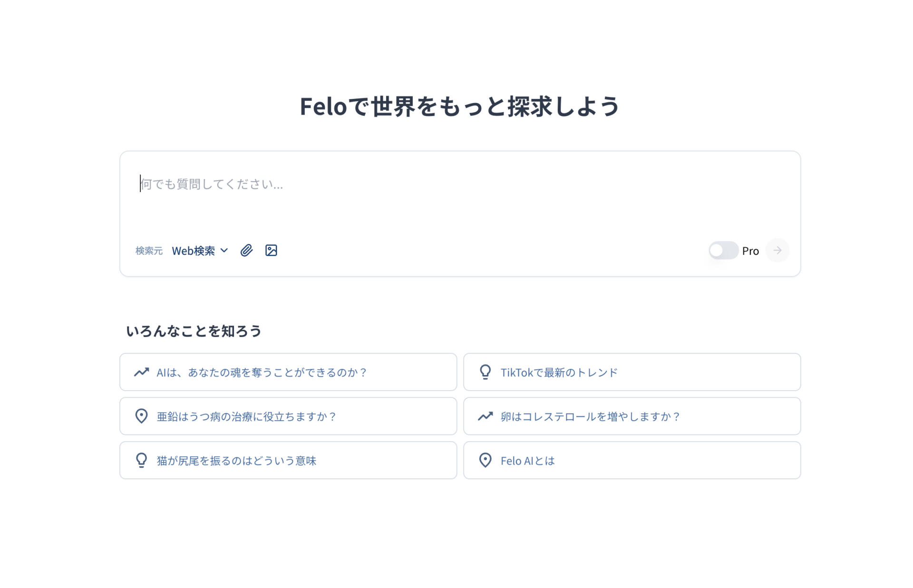Click the lightbulb icon beside TikTokで最新のトレンド
Image resolution: width=913 pixels, height=588 pixels.
(486, 372)
